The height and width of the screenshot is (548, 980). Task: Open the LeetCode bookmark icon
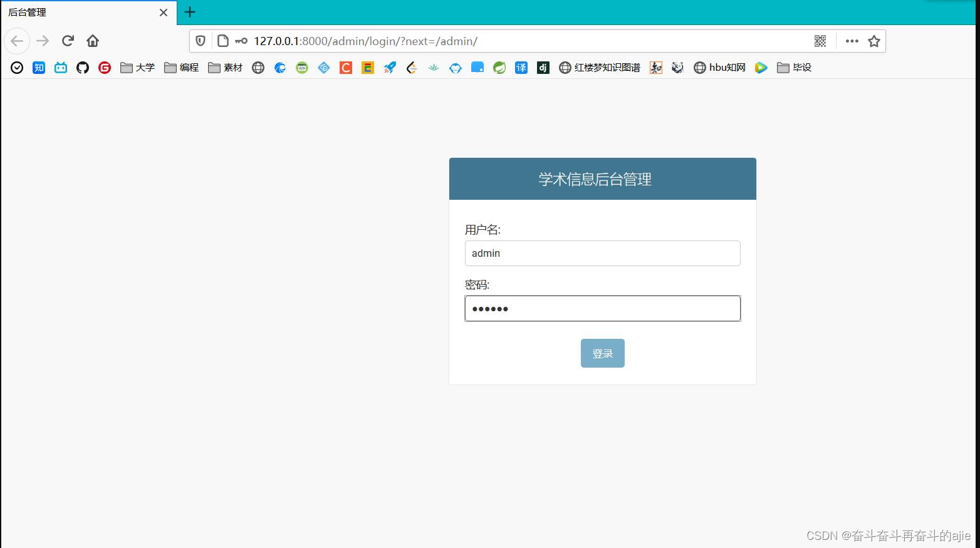click(x=412, y=68)
